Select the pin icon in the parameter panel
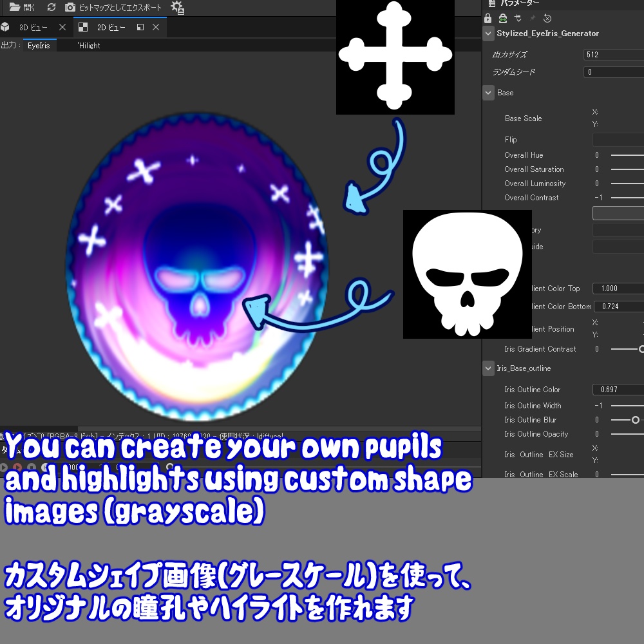Image resolution: width=644 pixels, height=644 pixels. pos(533,18)
